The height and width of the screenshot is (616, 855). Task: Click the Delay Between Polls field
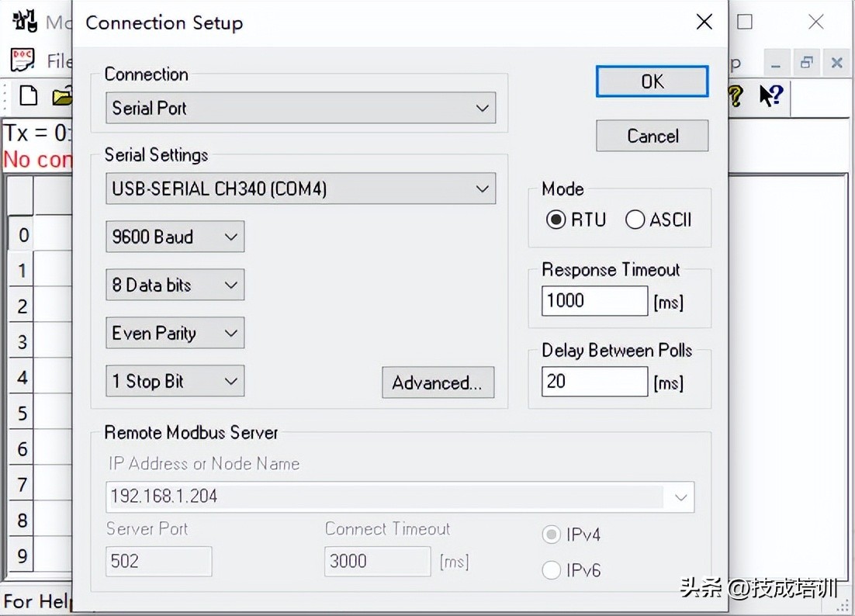click(594, 381)
